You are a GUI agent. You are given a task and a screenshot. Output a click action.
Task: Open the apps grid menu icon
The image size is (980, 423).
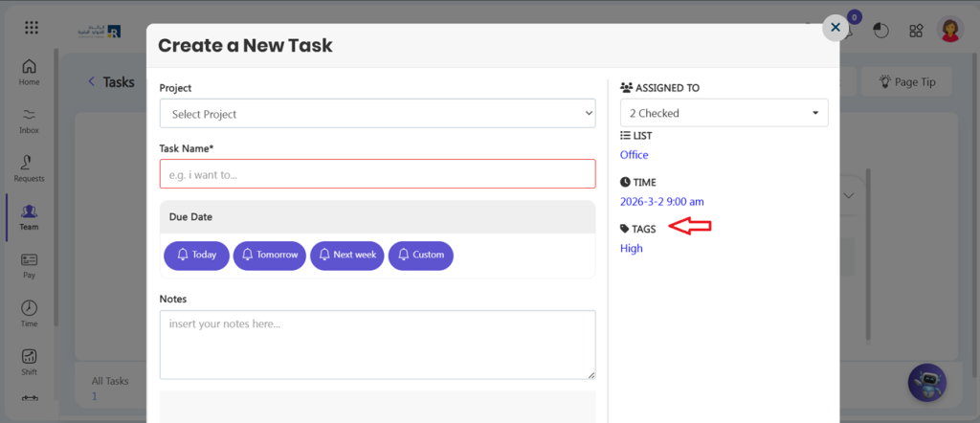point(32,28)
